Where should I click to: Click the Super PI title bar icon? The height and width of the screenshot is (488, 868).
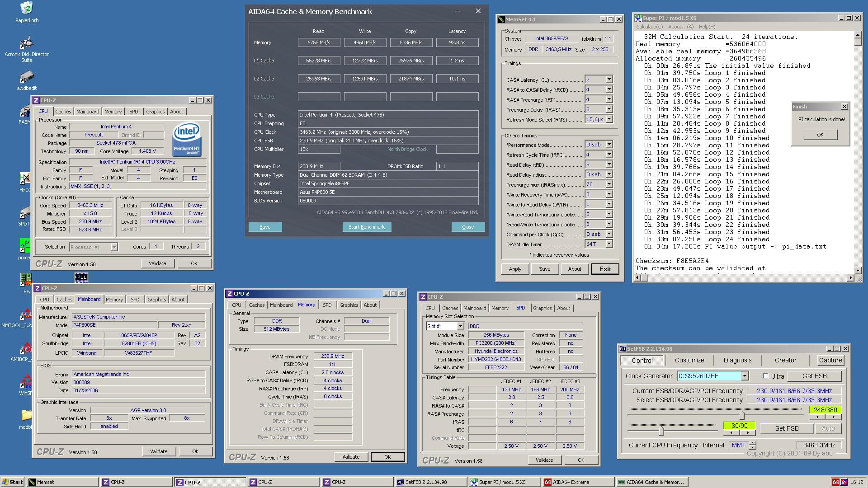tap(638, 18)
